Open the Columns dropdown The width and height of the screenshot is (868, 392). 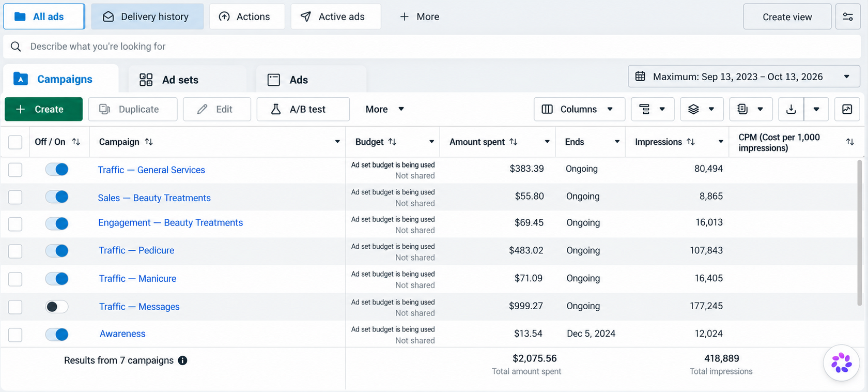pyautogui.click(x=579, y=109)
